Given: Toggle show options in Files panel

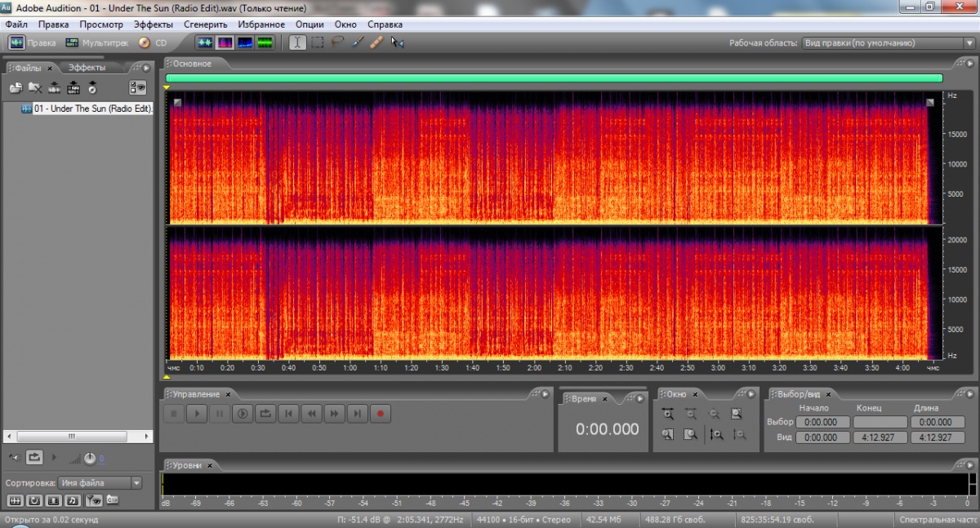Looking at the screenshot, I should click(x=138, y=87).
